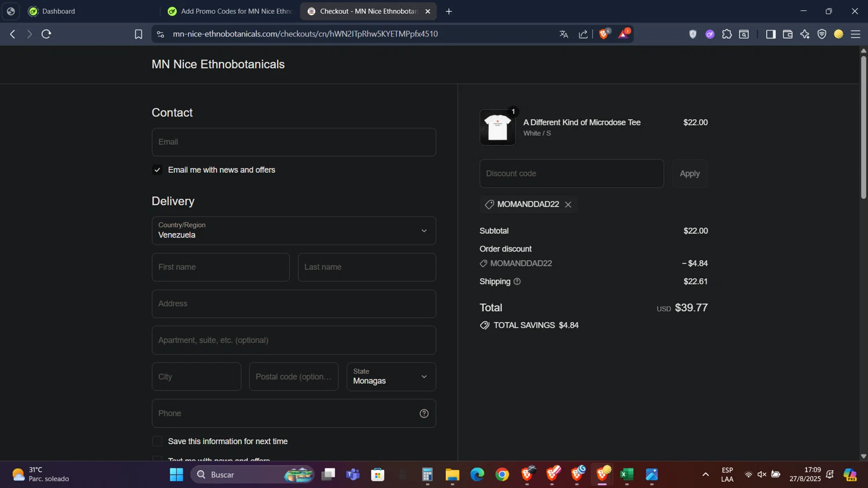Open the clock showing 17:09

pos(805,475)
